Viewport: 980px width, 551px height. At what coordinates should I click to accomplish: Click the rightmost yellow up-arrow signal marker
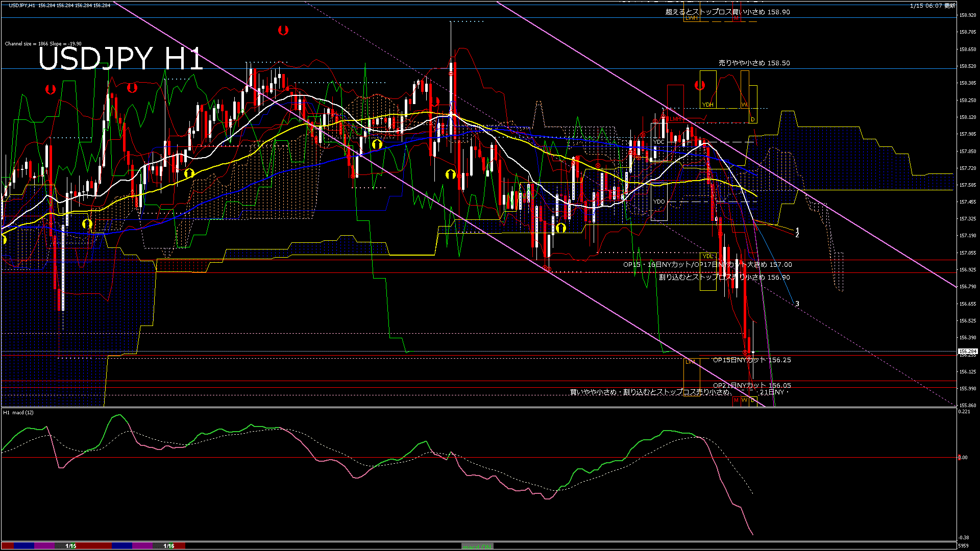coord(561,228)
